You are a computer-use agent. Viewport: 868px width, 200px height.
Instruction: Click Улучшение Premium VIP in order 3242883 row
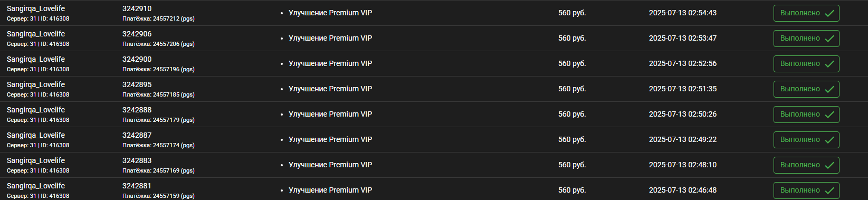(330, 165)
